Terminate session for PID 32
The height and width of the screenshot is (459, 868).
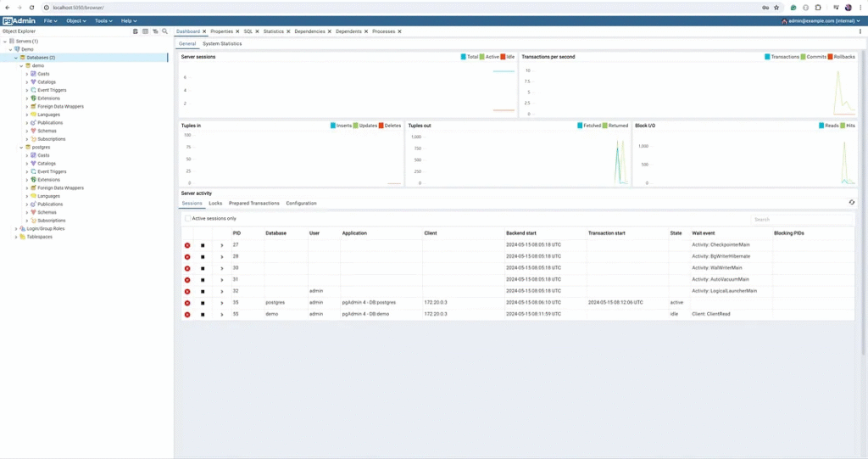187,292
